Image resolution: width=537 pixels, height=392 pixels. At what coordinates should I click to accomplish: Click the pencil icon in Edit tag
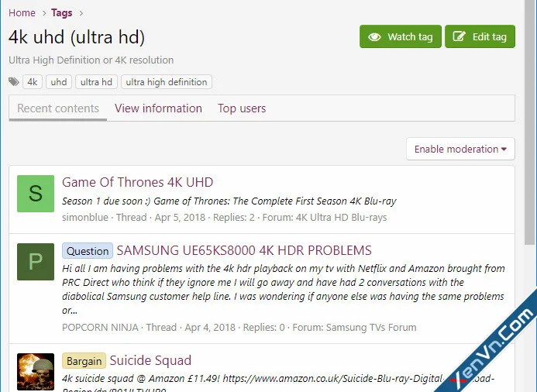459,36
